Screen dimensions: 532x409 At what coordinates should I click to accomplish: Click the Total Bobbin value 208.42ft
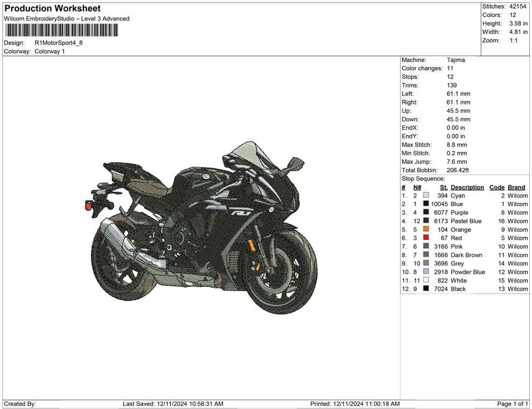tap(458, 170)
